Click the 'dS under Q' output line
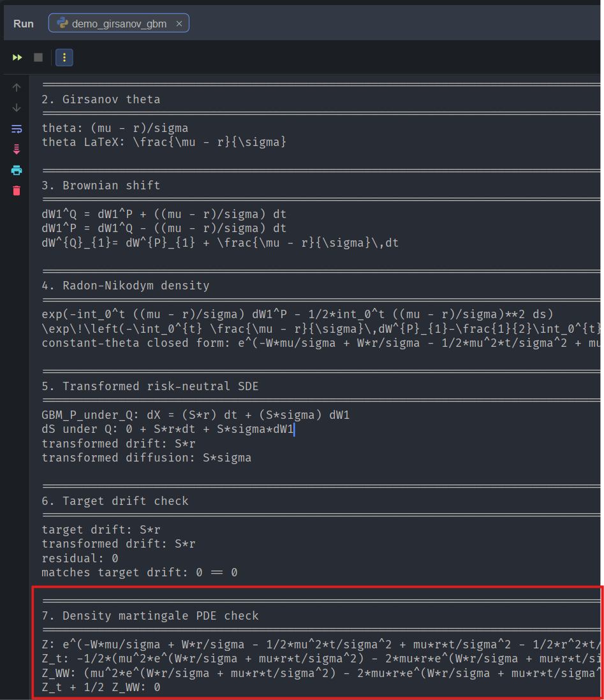This screenshot has width=604, height=700. pyautogui.click(x=167, y=429)
